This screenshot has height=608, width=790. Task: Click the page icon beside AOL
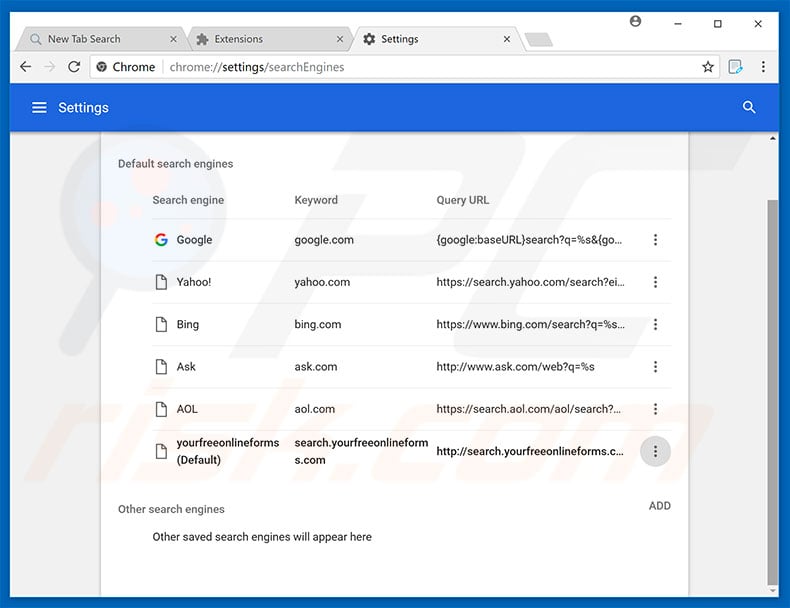(161, 409)
